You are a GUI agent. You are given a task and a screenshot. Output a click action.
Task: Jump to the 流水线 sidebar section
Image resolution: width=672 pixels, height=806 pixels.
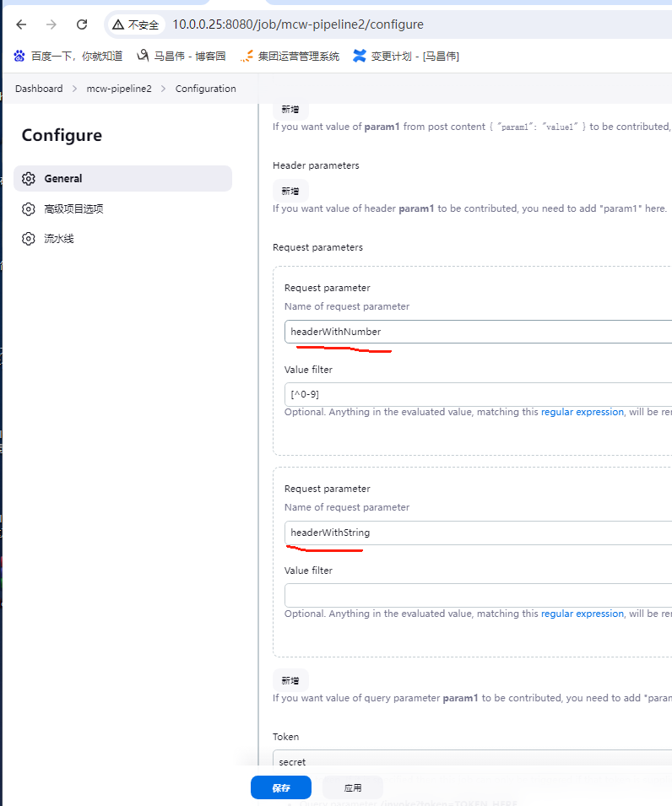point(59,239)
